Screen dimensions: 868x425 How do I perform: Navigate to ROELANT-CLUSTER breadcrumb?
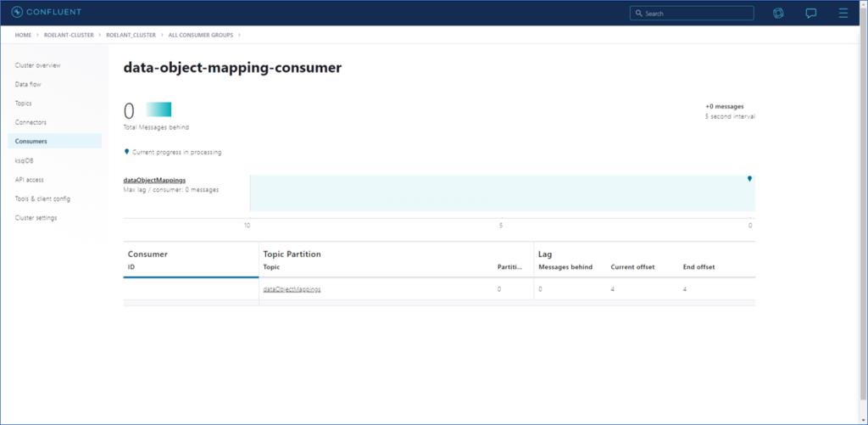(70, 35)
